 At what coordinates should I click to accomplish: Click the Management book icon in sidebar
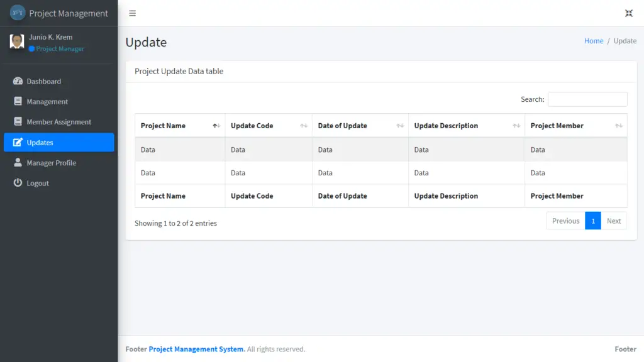click(18, 101)
